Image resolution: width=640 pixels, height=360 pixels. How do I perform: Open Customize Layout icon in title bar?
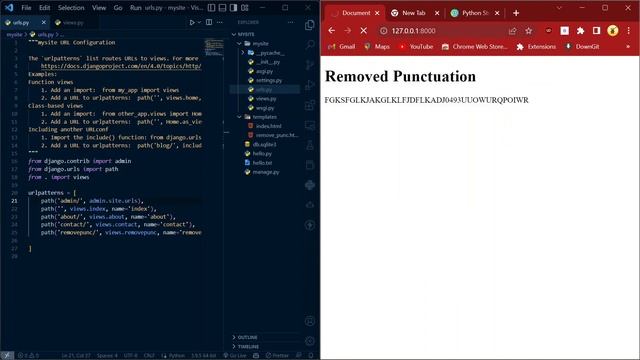pyautogui.click(x=244, y=8)
